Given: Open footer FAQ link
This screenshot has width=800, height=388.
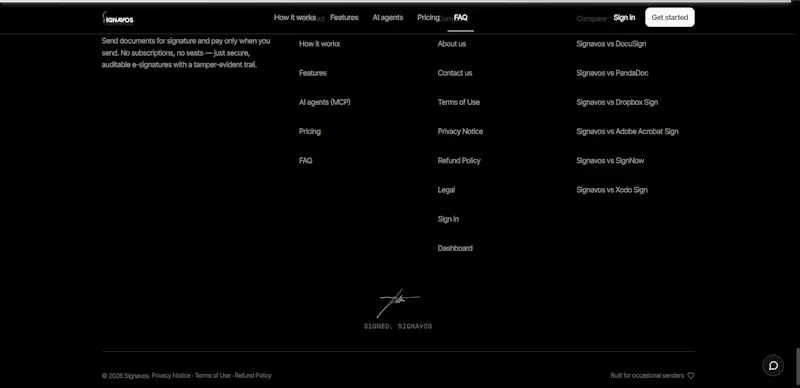Looking at the screenshot, I should 306,160.
